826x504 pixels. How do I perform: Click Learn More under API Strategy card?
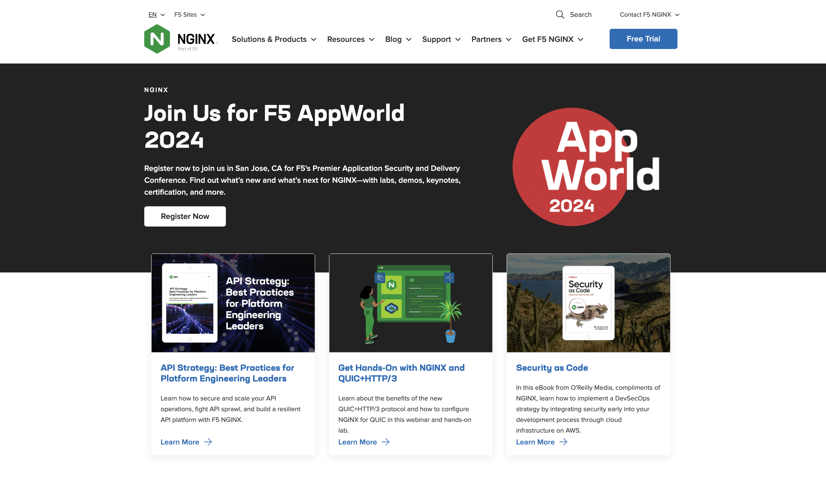tap(180, 442)
